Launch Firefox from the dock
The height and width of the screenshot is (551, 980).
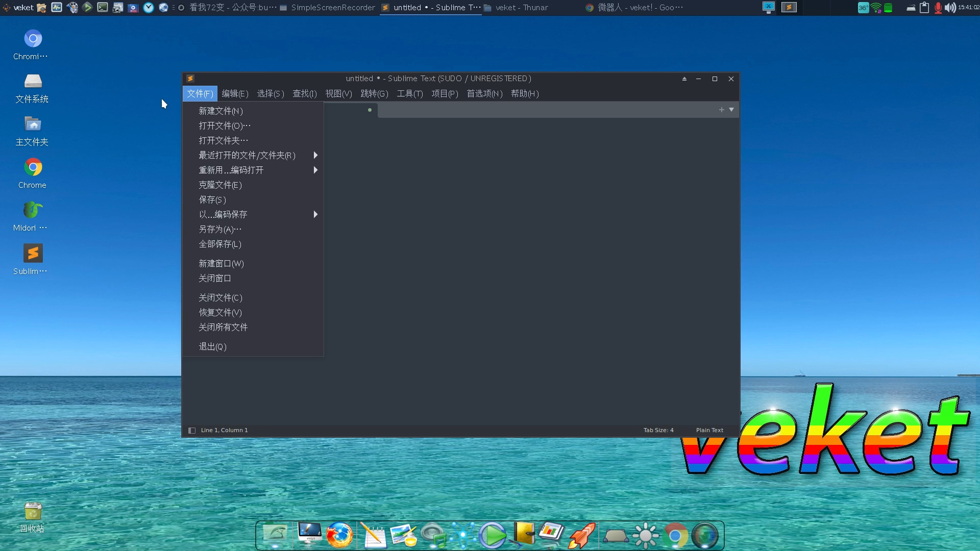click(340, 535)
